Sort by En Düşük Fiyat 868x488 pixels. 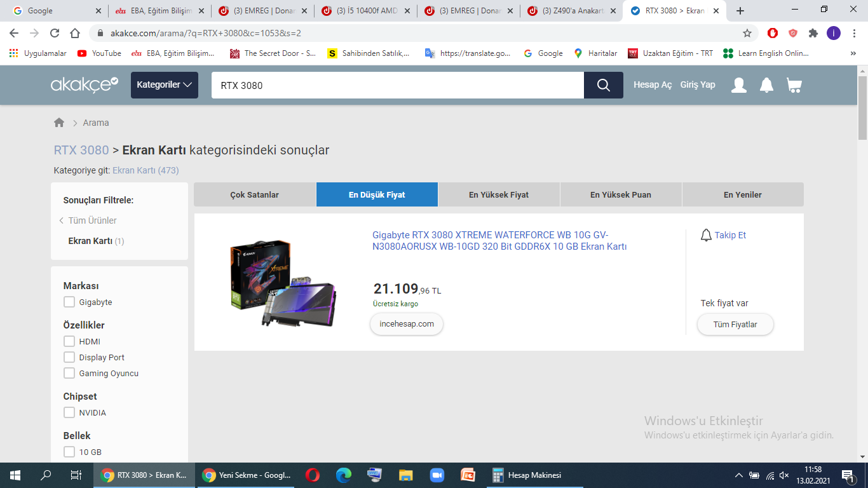pyautogui.click(x=377, y=194)
